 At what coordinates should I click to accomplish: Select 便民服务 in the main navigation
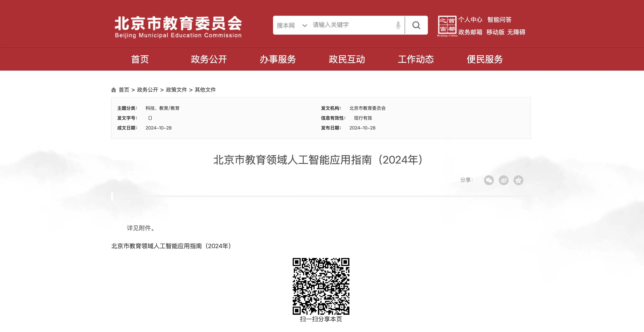[x=485, y=59]
